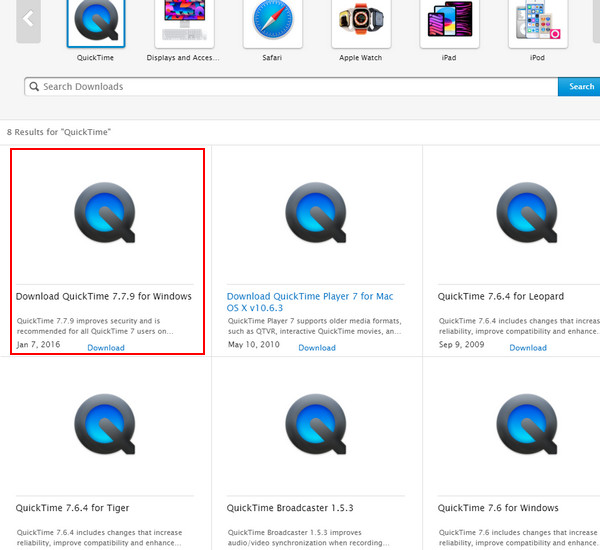Viewport: 600px width, 550px height.
Task: Click the iPad category label
Action: 449,58
